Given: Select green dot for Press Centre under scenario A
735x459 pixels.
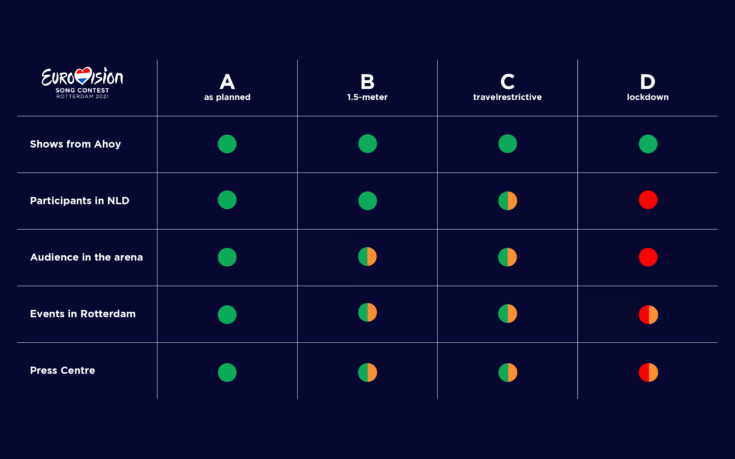Looking at the screenshot, I should point(227,372).
